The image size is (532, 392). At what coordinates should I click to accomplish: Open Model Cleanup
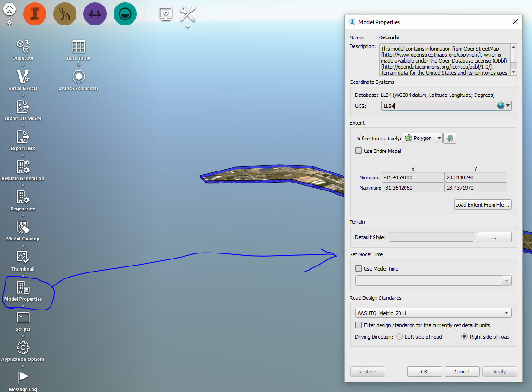tap(23, 231)
